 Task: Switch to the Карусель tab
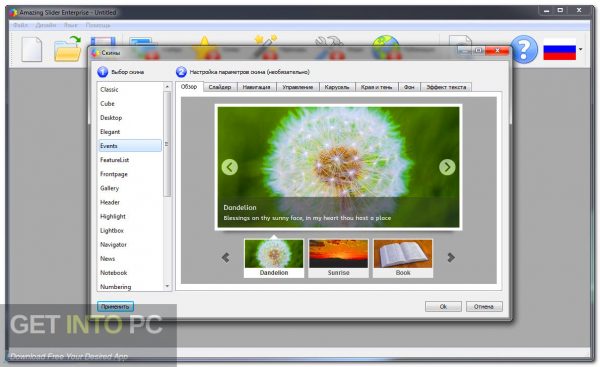point(337,87)
